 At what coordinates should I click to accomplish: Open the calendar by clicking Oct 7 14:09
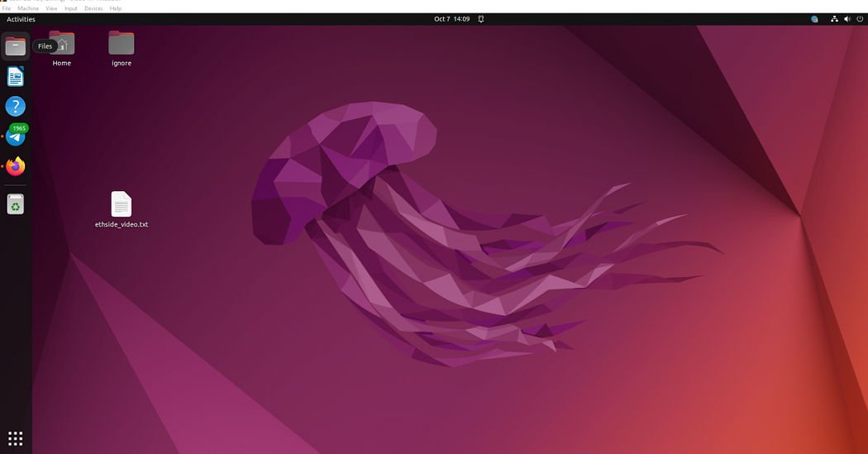click(451, 19)
